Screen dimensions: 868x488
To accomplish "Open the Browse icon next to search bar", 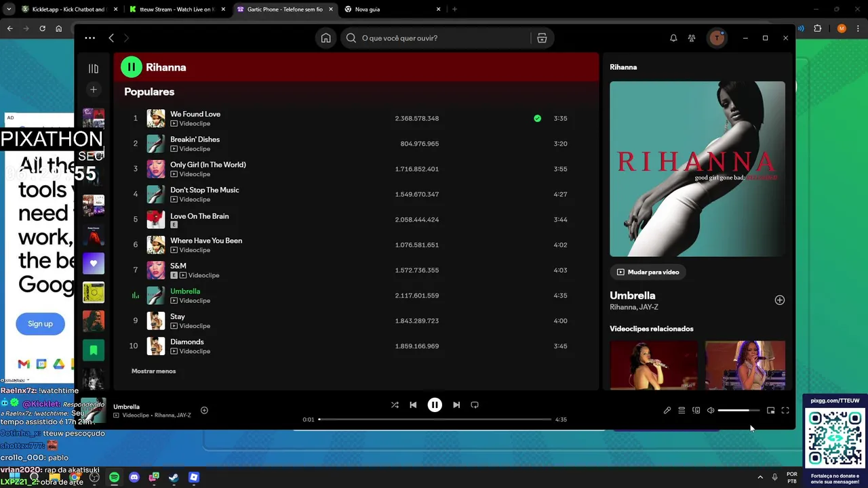I will pos(542,38).
